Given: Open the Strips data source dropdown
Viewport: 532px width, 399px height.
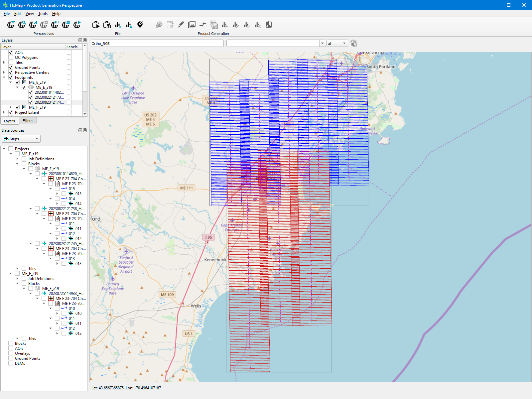Looking at the screenshot, I should 21,139.
